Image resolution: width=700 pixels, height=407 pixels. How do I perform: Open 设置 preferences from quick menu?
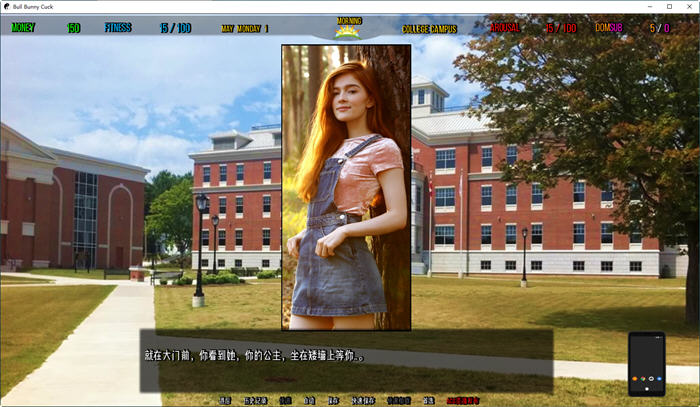coord(428,400)
